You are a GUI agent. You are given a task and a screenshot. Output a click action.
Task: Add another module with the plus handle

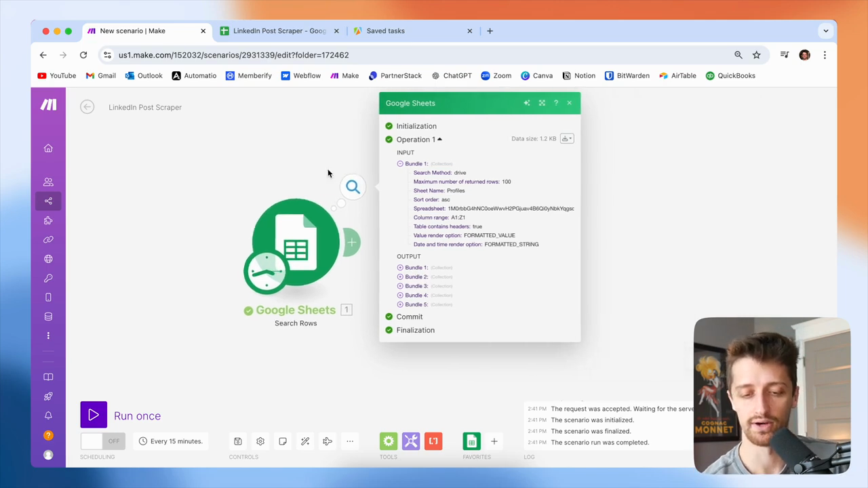point(352,243)
